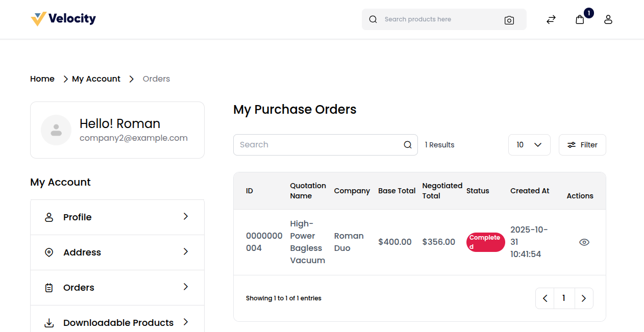
Task: Open the per-page dropdown showing 10
Action: 529,145
